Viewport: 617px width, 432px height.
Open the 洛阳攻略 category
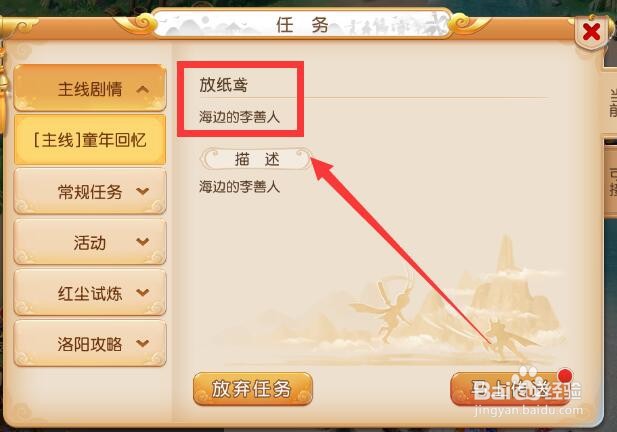coord(90,343)
